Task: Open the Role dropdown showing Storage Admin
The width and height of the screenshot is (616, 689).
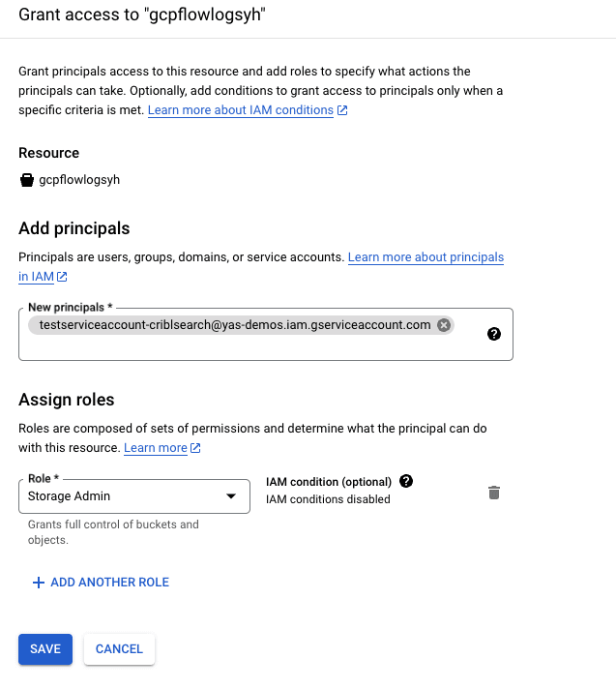Action: (x=126, y=496)
